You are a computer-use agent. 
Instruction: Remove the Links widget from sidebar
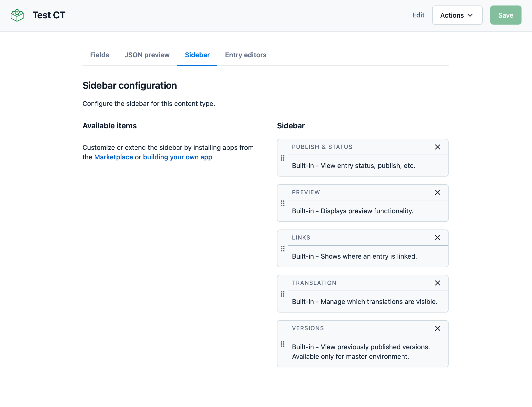438,238
